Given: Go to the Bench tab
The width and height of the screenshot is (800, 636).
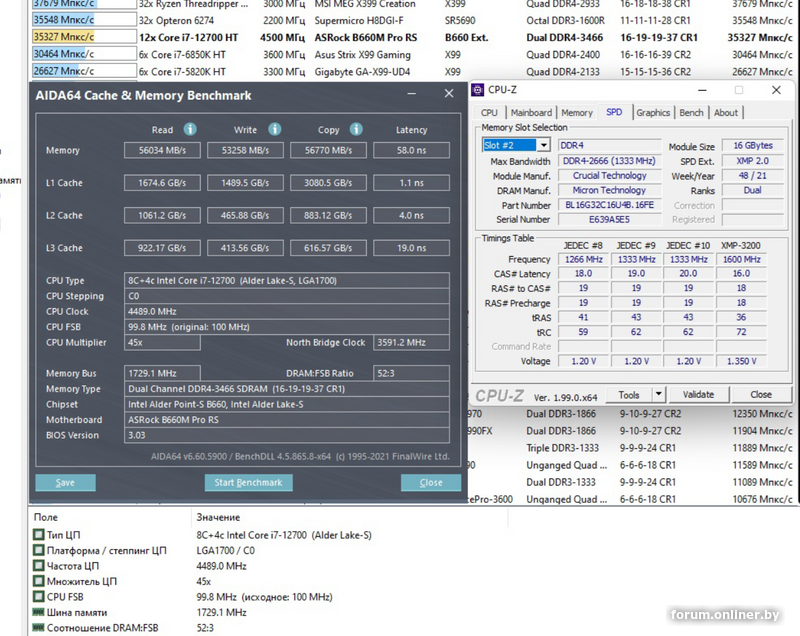Looking at the screenshot, I should point(691,113).
